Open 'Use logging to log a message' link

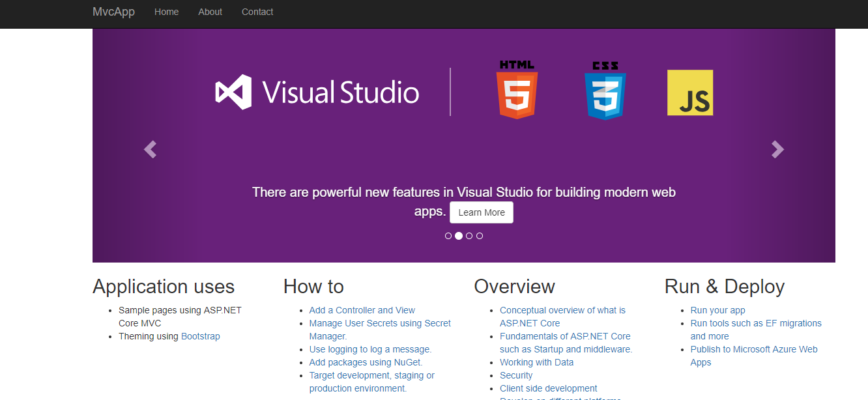coord(370,349)
